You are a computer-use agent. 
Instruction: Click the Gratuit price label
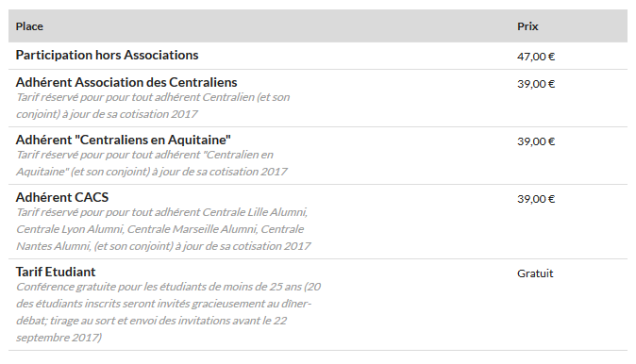(535, 273)
